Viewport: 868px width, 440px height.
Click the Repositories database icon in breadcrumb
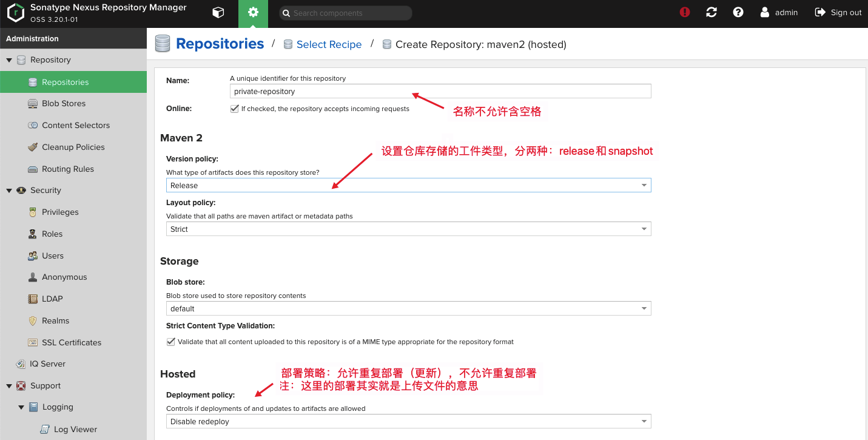(163, 44)
